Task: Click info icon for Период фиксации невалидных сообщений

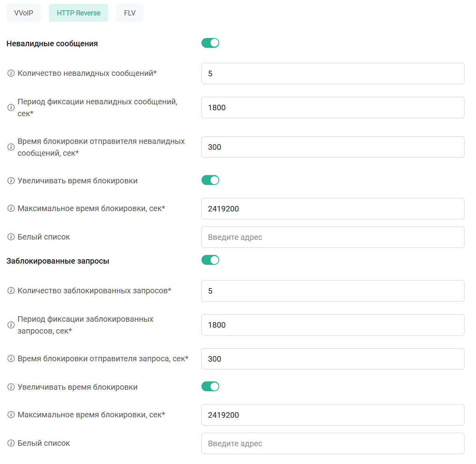Action: [x=11, y=108]
